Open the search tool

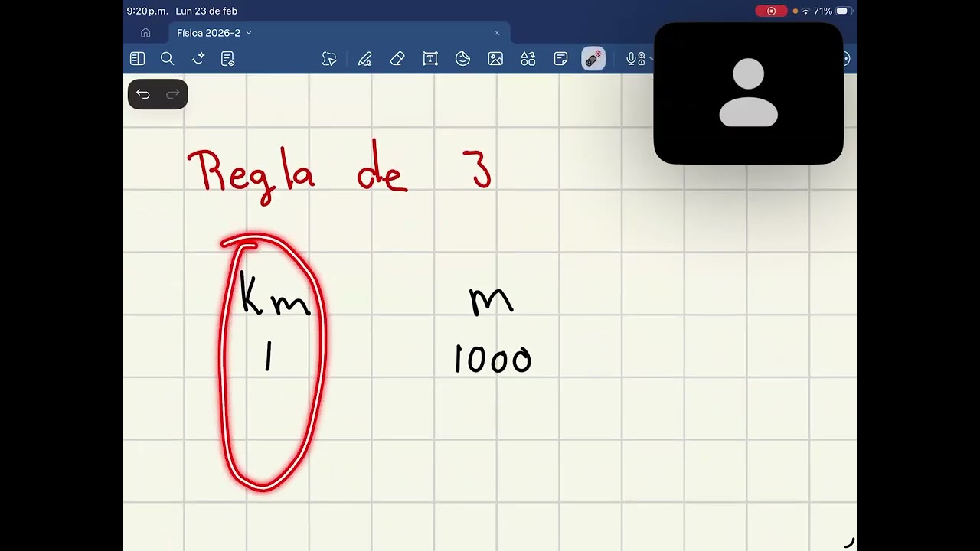coord(167,59)
